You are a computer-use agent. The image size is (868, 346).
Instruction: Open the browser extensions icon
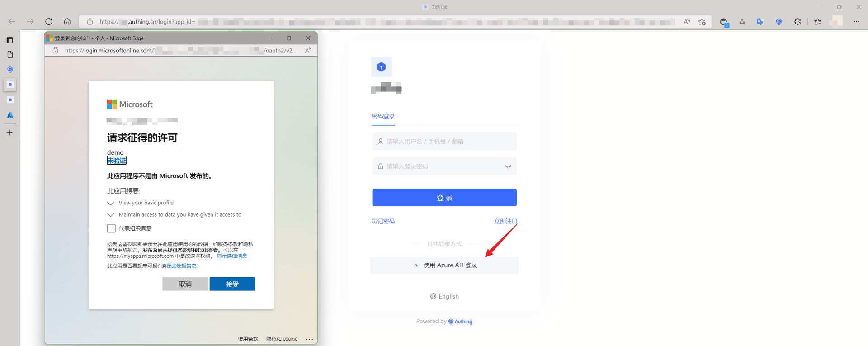[x=797, y=22]
